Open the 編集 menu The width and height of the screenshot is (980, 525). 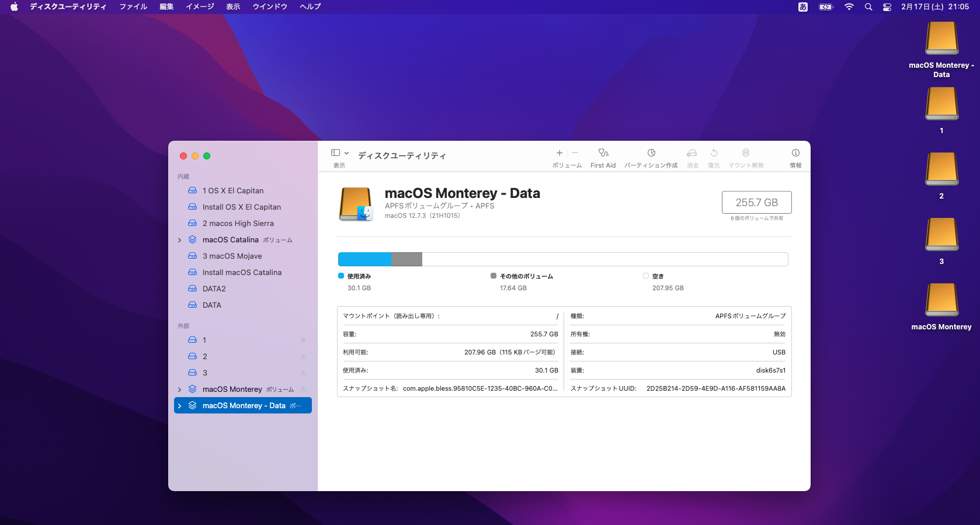pos(166,7)
